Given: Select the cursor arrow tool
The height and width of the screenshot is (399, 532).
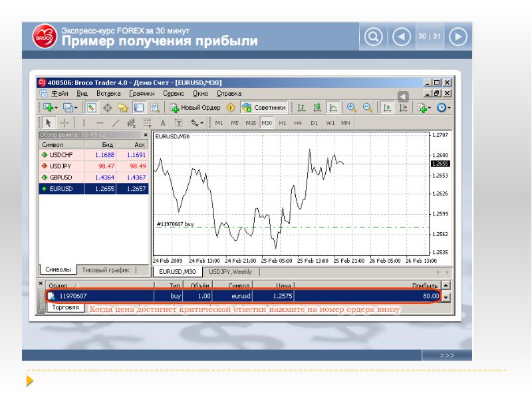Looking at the screenshot, I should coord(48,122).
